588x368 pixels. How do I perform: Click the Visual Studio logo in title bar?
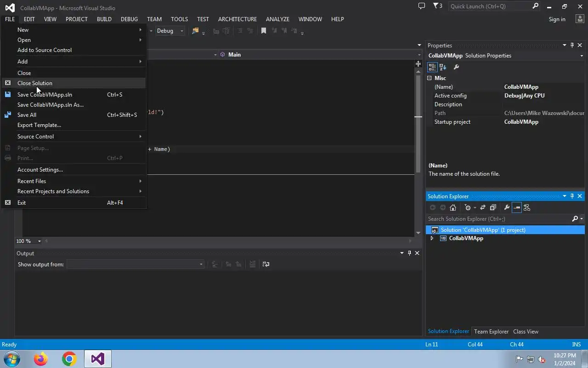pyautogui.click(x=10, y=8)
